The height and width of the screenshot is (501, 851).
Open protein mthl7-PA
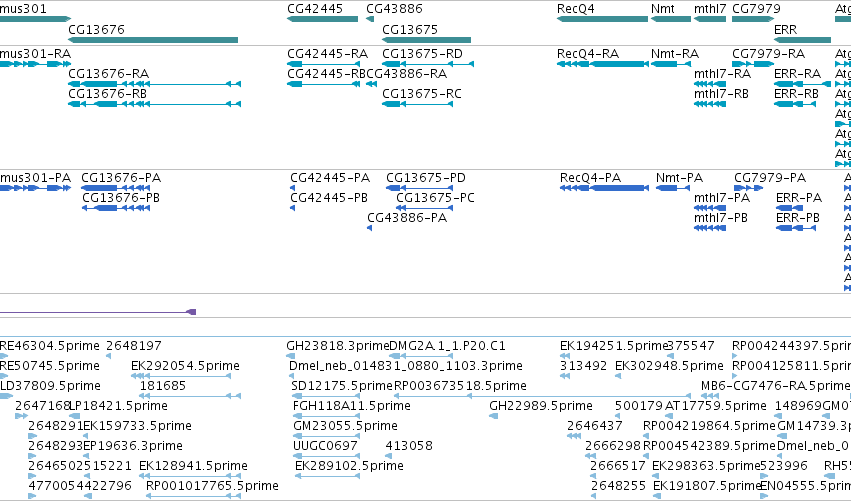pos(722,198)
